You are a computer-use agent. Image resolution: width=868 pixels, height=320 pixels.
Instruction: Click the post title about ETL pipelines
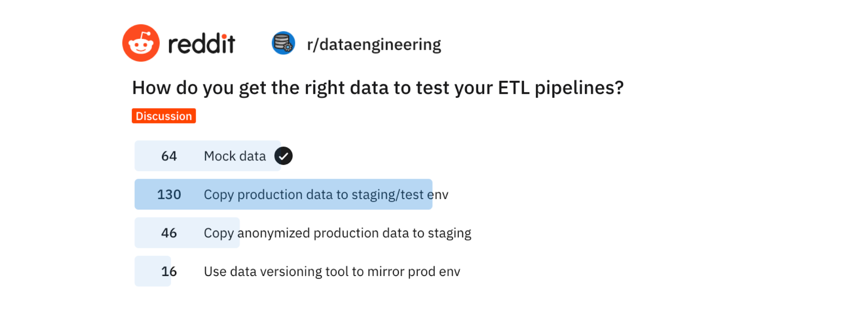click(377, 88)
